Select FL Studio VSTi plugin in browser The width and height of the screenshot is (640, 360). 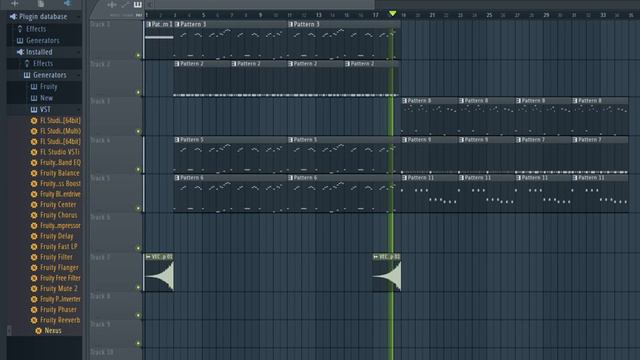click(x=60, y=152)
